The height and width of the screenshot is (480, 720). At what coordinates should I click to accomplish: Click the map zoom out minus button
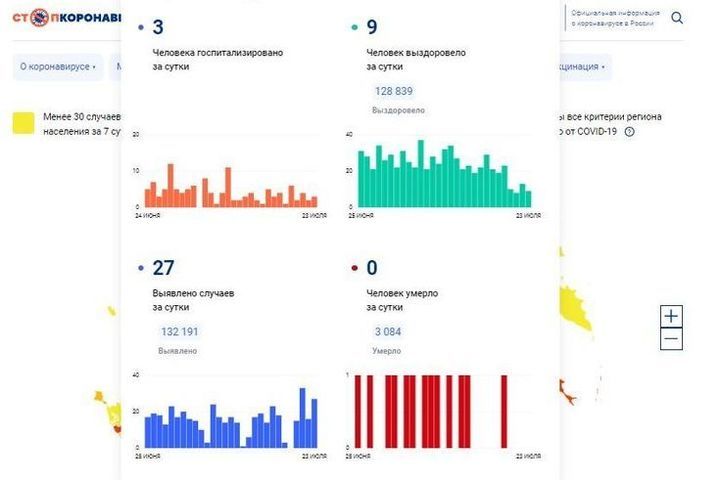[671, 340]
